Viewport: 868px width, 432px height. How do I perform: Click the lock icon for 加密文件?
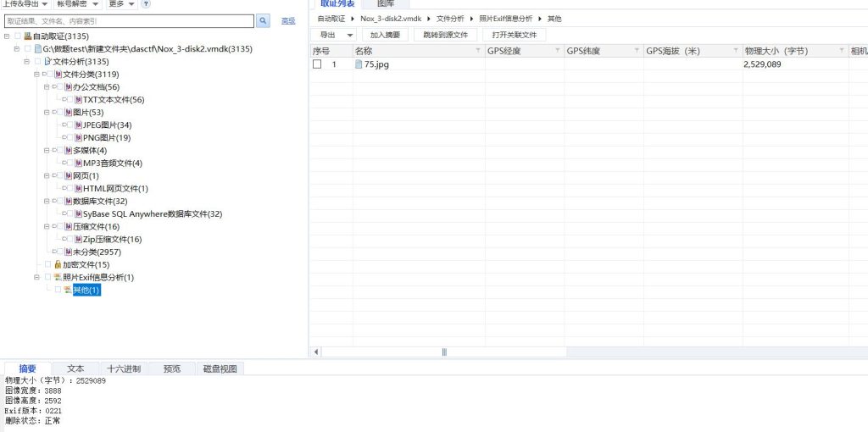coord(58,265)
